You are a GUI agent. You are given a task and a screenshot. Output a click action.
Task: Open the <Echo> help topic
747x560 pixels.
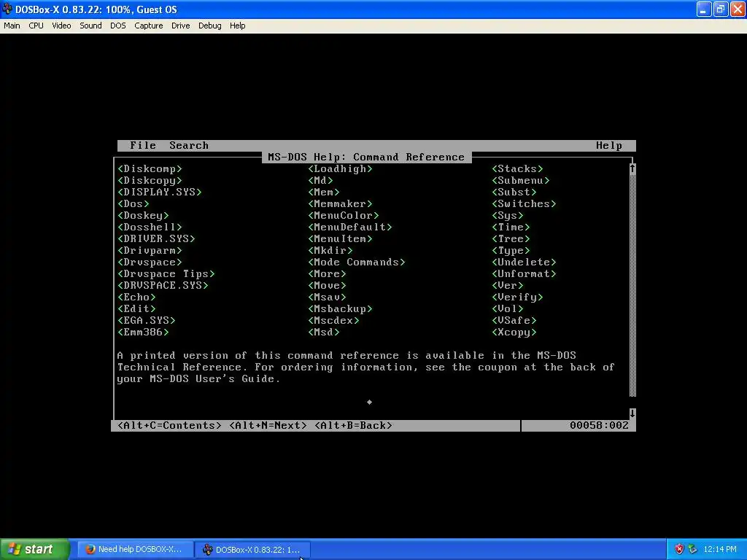pos(136,297)
